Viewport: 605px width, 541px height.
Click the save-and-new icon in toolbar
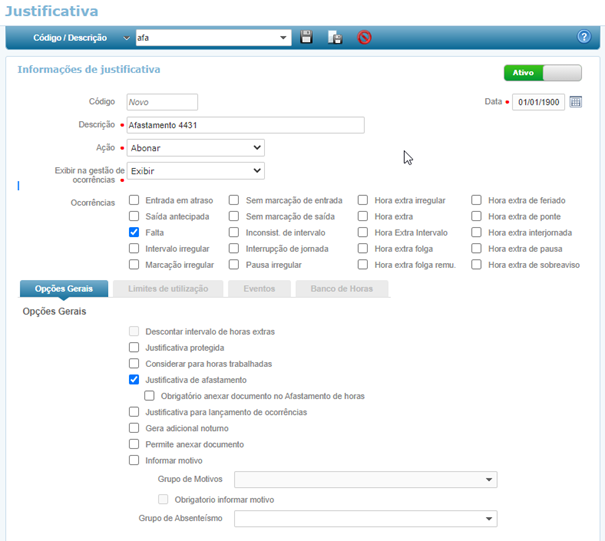pos(335,38)
